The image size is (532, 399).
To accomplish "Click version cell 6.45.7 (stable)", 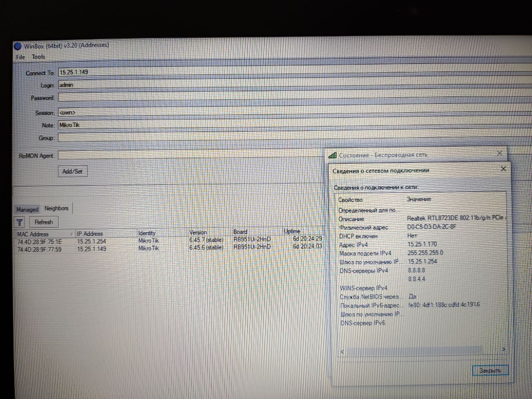I will point(206,240).
